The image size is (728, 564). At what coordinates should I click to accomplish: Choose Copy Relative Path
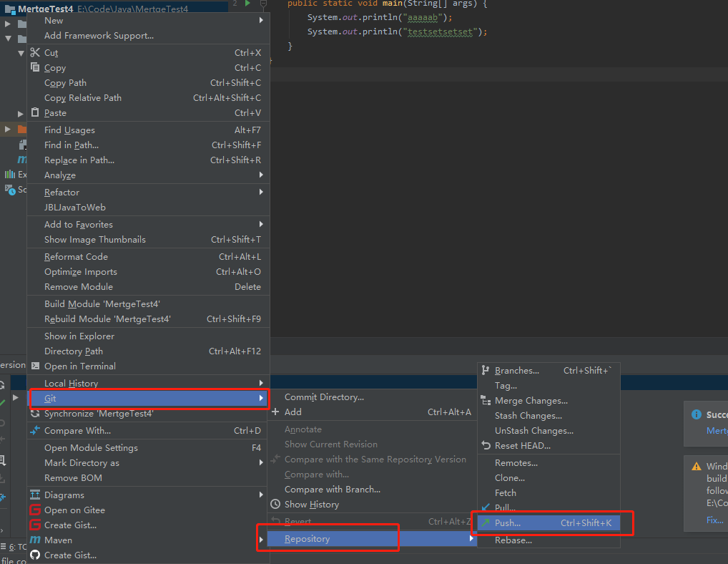[x=149, y=98]
